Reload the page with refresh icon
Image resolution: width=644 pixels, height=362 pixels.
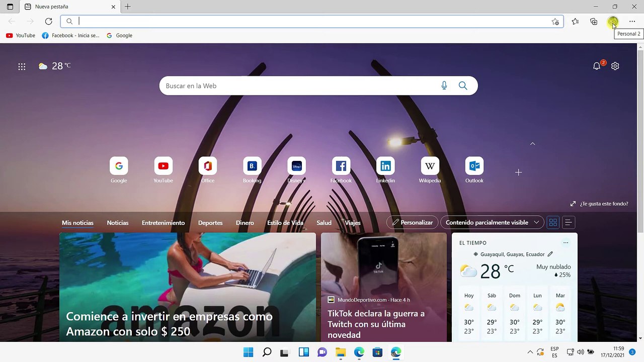click(49, 21)
